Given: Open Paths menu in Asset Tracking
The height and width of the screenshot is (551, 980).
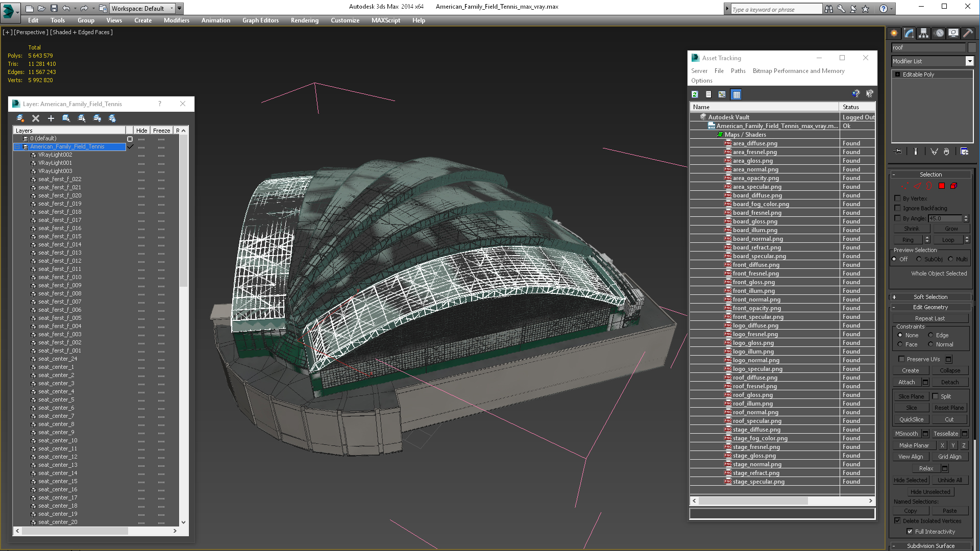Looking at the screenshot, I should (x=738, y=71).
